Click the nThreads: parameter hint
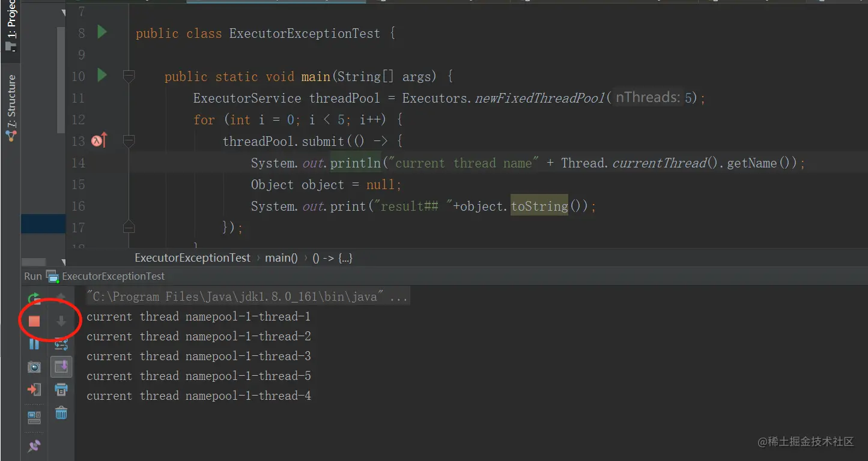 coord(648,97)
